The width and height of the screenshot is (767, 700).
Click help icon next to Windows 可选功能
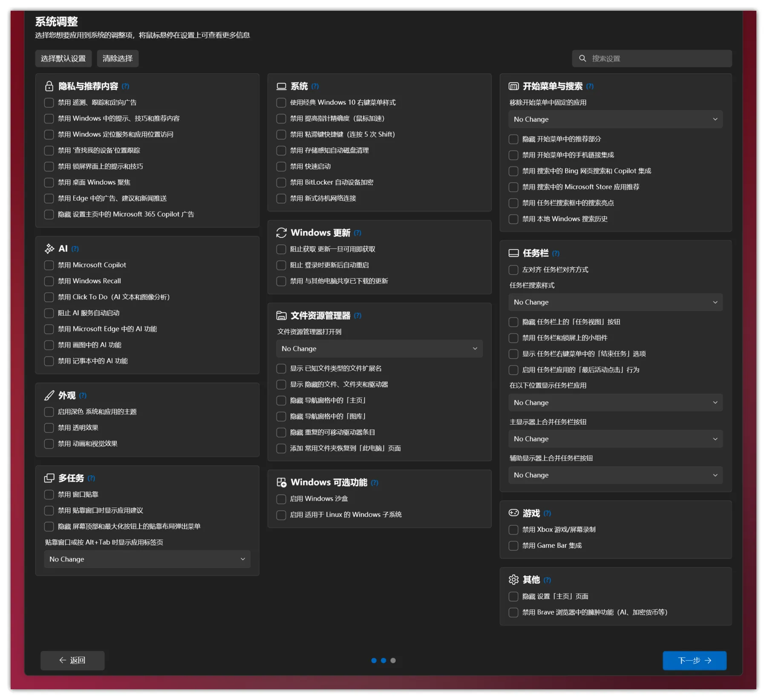point(375,483)
